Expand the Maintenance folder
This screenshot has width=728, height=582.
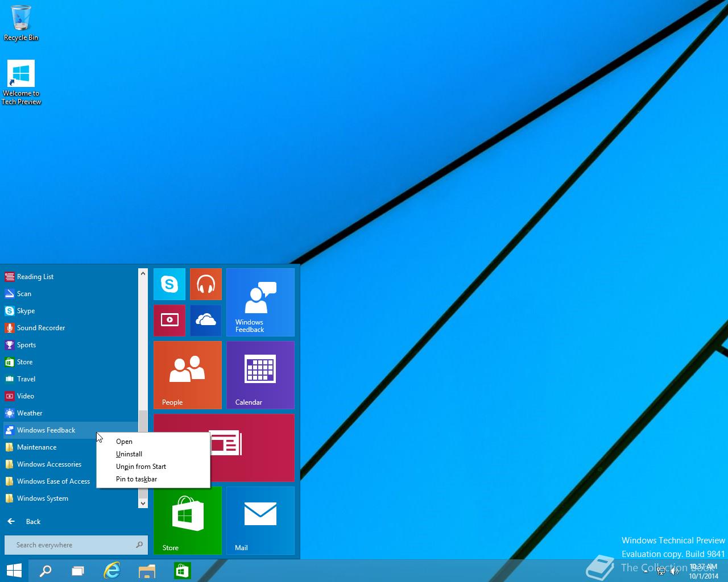click(50, 447)
